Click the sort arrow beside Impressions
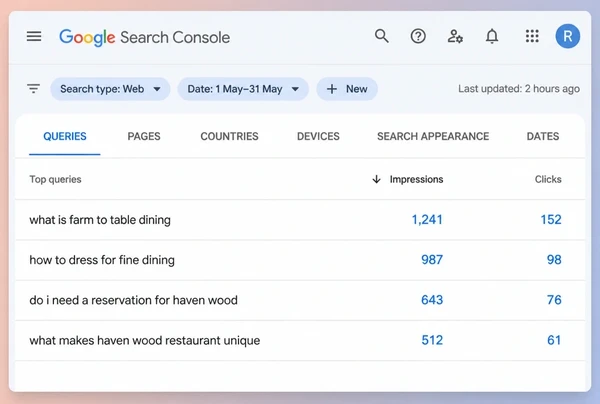600x404 pixels. coord(377,179)
